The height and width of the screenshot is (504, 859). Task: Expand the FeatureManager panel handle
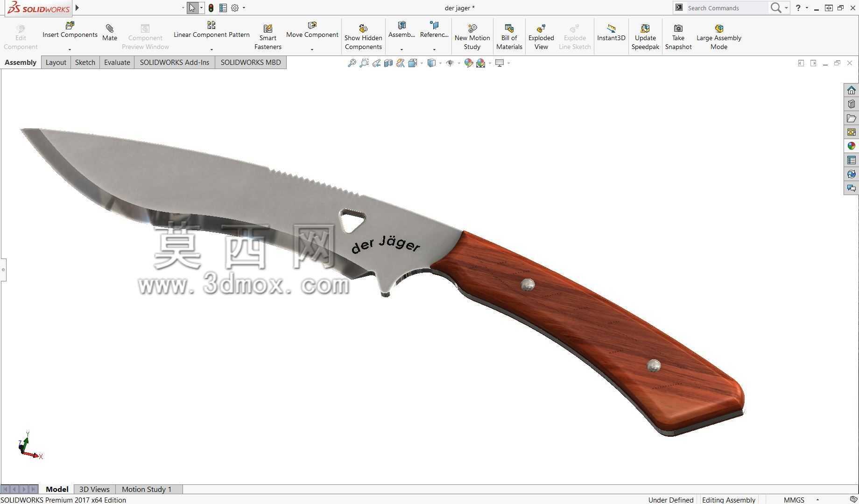click(x=3, y=270)
